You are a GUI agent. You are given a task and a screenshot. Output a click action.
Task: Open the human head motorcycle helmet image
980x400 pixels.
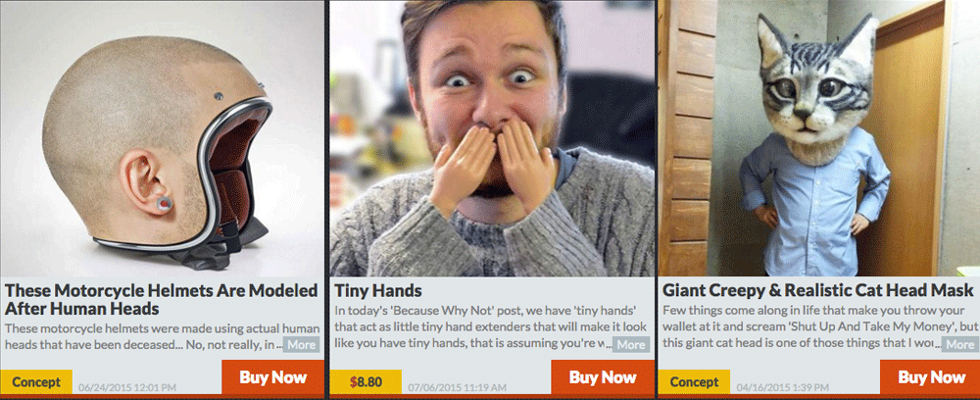click(162, 138)
